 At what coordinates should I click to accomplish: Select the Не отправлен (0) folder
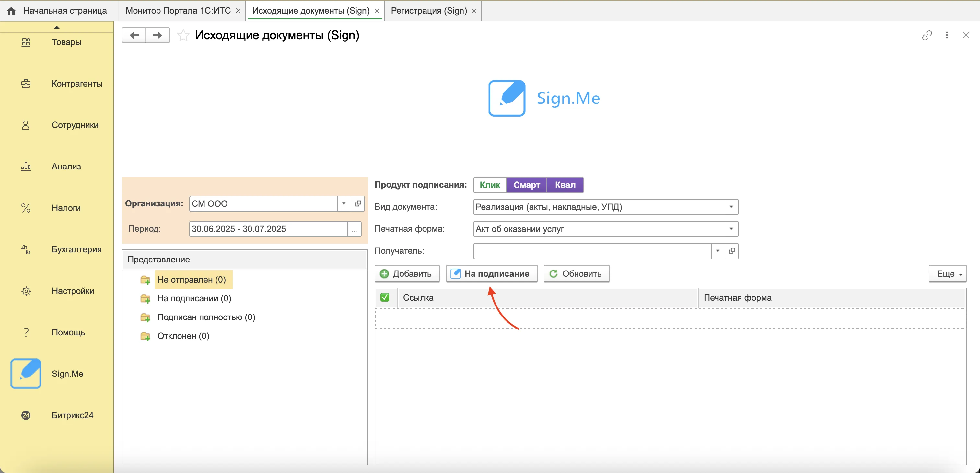[x=191, y=280]
